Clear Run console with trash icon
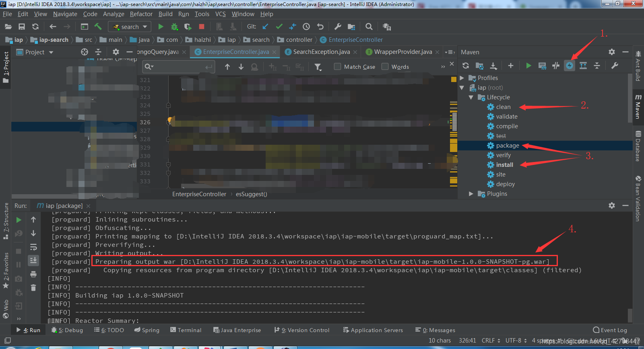 33,287
